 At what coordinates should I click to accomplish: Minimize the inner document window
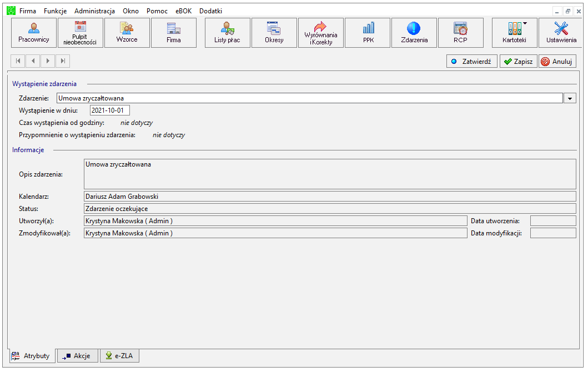[557, 11]
